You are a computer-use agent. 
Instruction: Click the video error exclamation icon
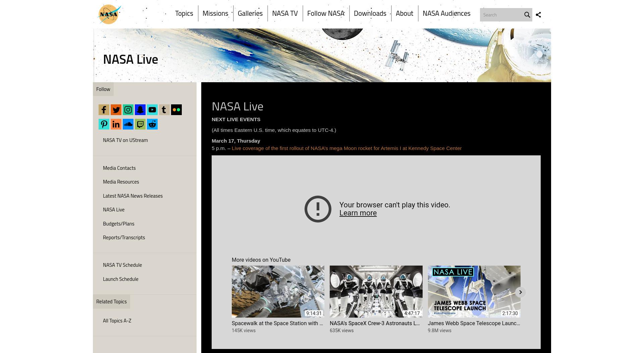[318, 209]
